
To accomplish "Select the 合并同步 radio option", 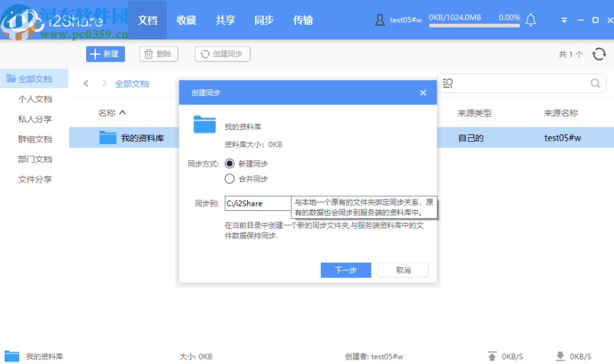I will (229, 179).
